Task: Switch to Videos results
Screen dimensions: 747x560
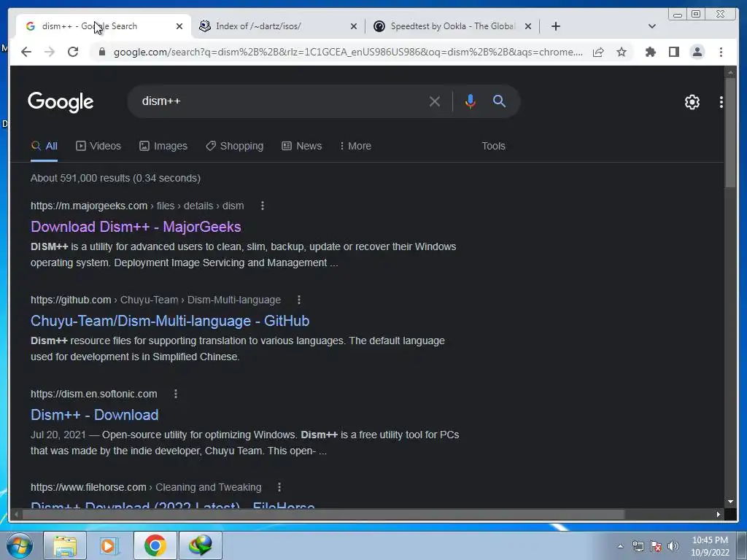Action: pyautogui.click(x=98, y=146)
